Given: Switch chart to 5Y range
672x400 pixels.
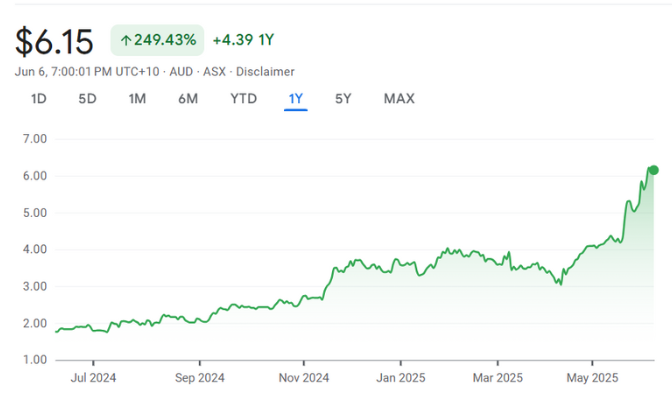Looking at the screenshot, I should (343, 99).
